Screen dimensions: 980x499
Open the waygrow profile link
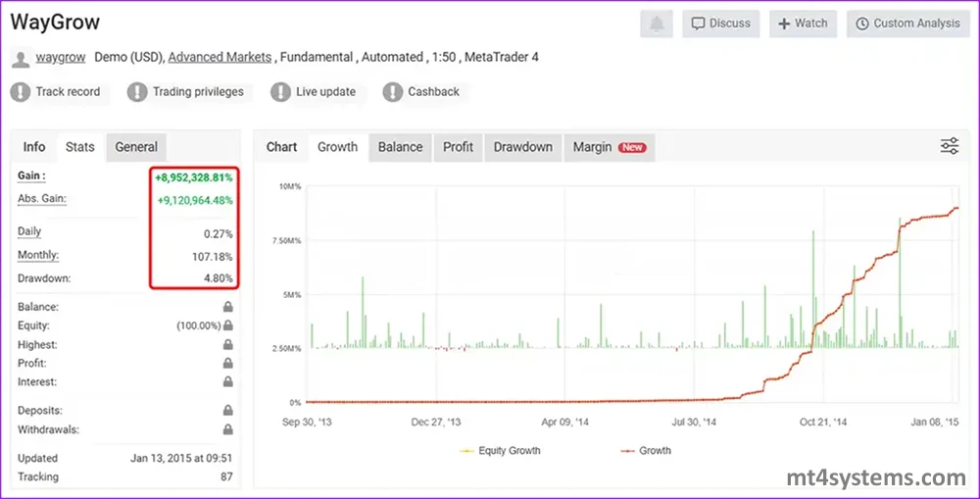point(61,57)
